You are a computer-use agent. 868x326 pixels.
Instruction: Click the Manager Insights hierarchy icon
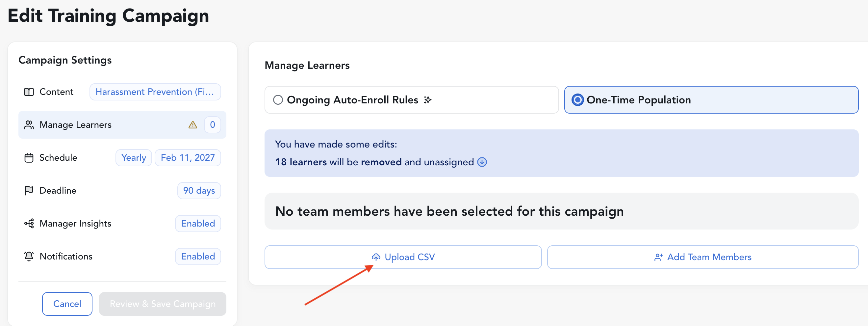click(29, 224)
